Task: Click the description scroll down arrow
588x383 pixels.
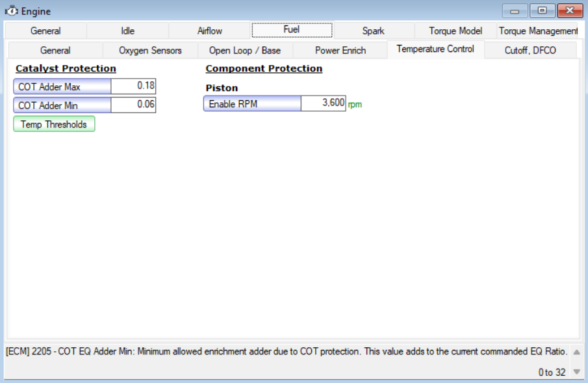Action: [x=577, y=372]
